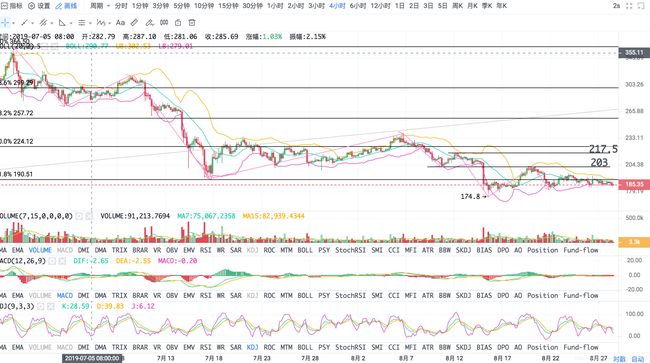Select SKDJ in the bottom indicator row

[463, 347]
